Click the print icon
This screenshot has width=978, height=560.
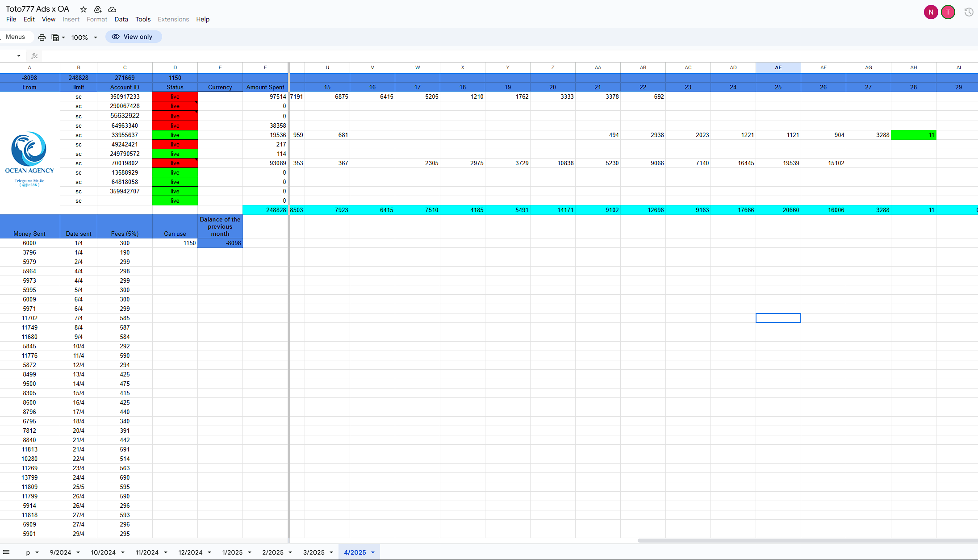point(42,38)
